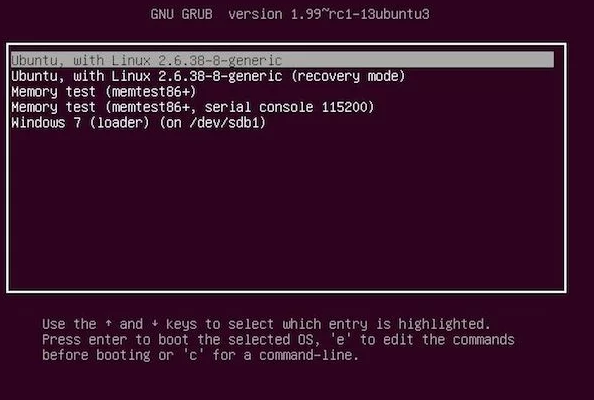Screen dimensions: 594x400
Task: Click the 'e' key hint text
Action: click(x=340, y=340)
